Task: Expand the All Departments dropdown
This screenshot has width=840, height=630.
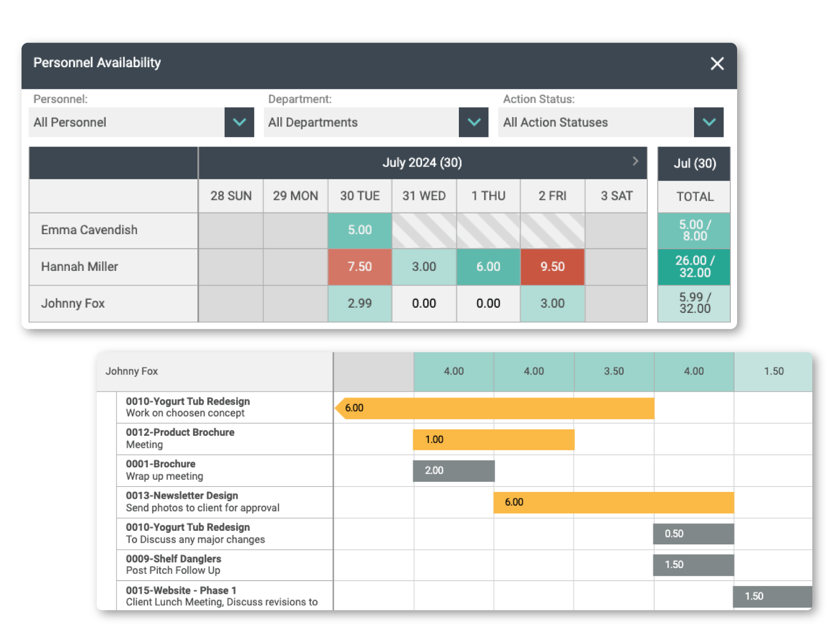Action: [473, 122]
